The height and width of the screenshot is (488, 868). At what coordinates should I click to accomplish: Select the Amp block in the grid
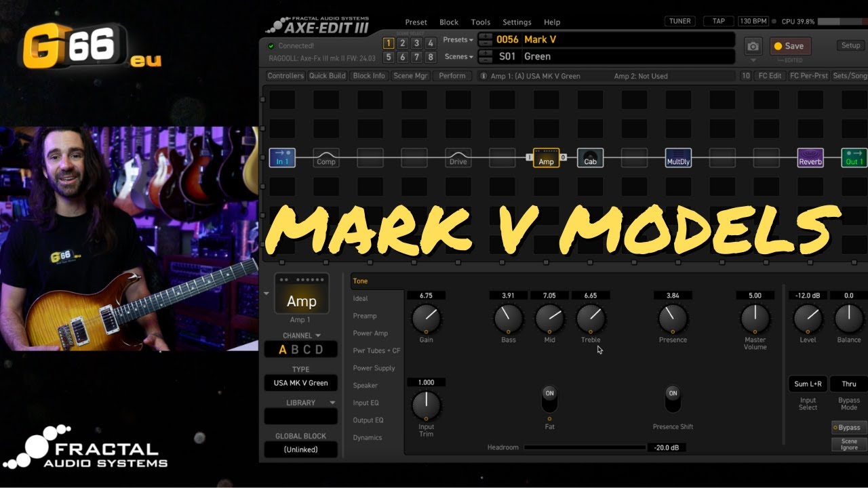tap(547, 158)
